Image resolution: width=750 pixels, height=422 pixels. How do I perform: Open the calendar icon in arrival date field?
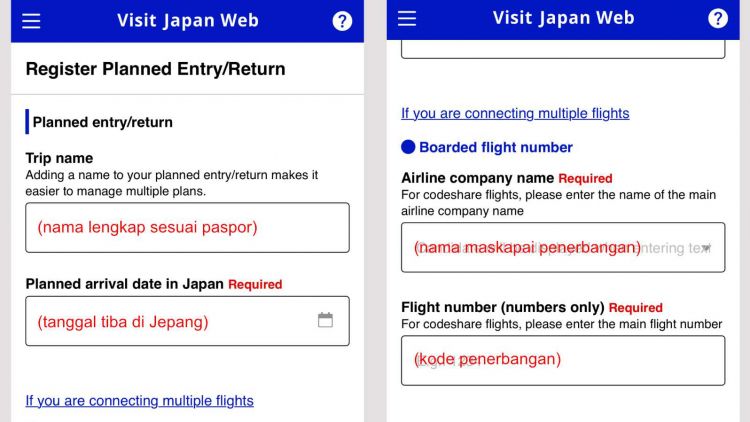click(325, 320)
